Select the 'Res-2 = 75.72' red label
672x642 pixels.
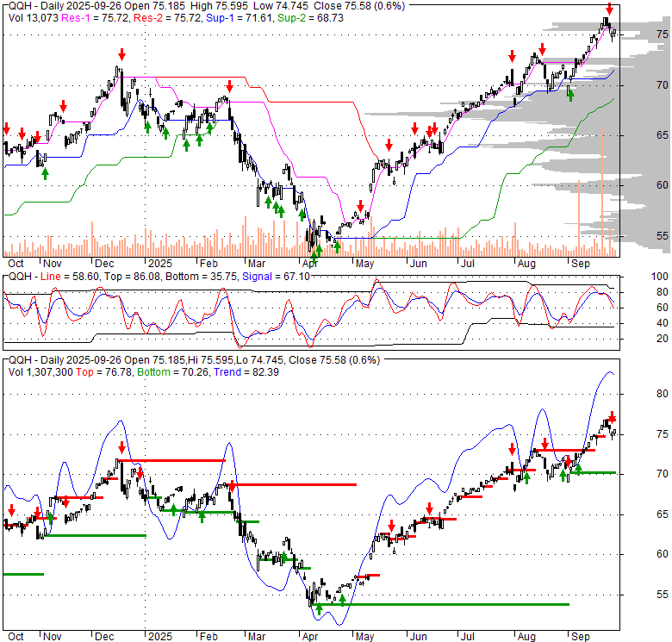pyautogui.click(x=168, y=18)
